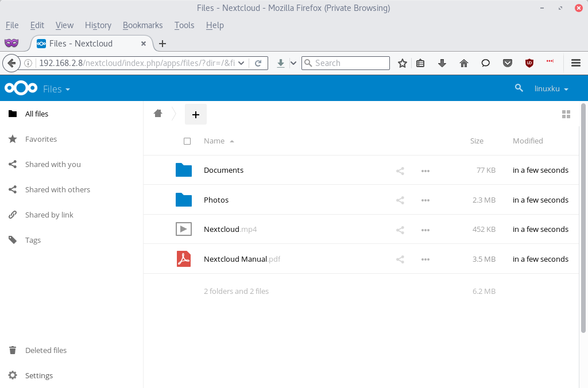
Task: Open the URL history dropdown arrow
Action: (241, 63)
